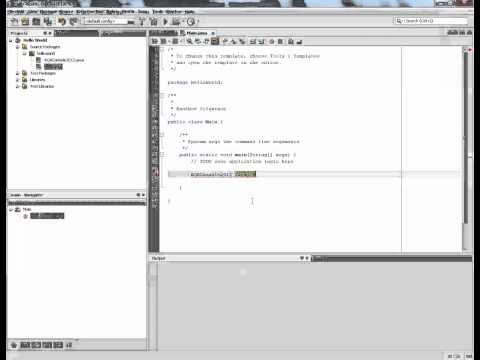
Task: Select the Hello World project
Action: (x=35, y=40)
